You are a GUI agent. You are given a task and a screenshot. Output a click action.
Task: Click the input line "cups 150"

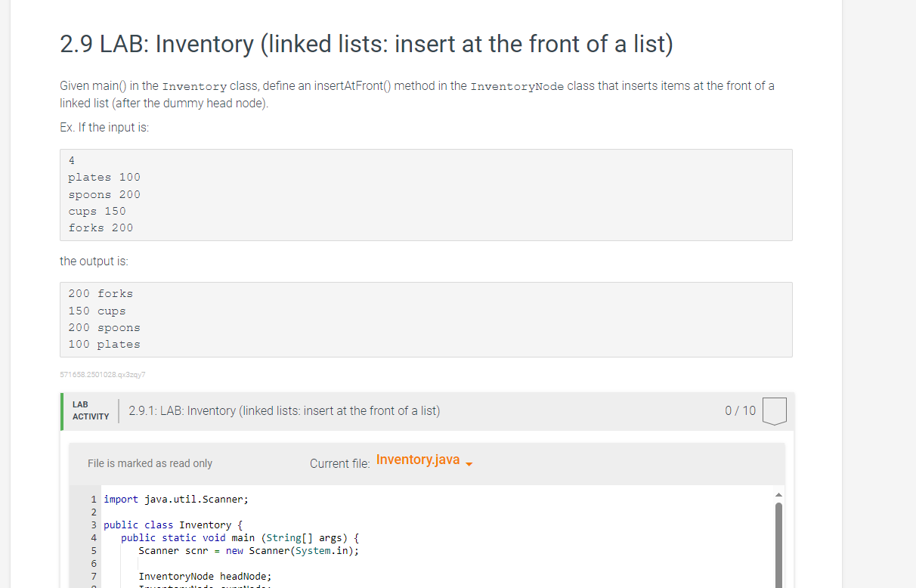tap(97, 211)
